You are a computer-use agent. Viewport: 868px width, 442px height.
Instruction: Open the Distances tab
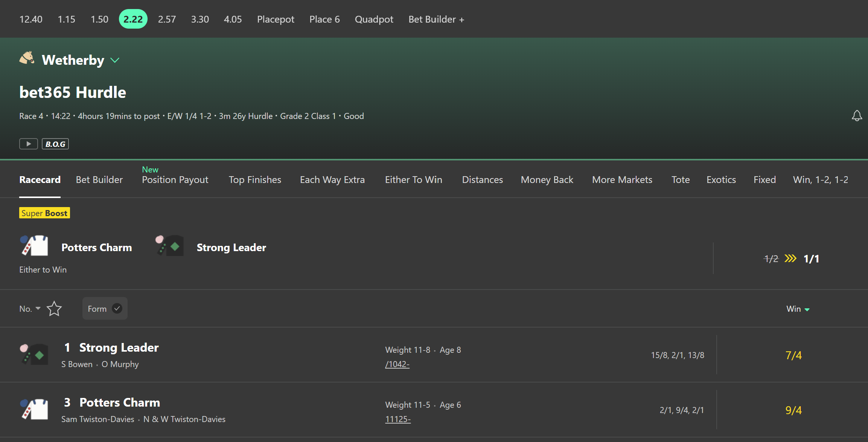point(483,180)
